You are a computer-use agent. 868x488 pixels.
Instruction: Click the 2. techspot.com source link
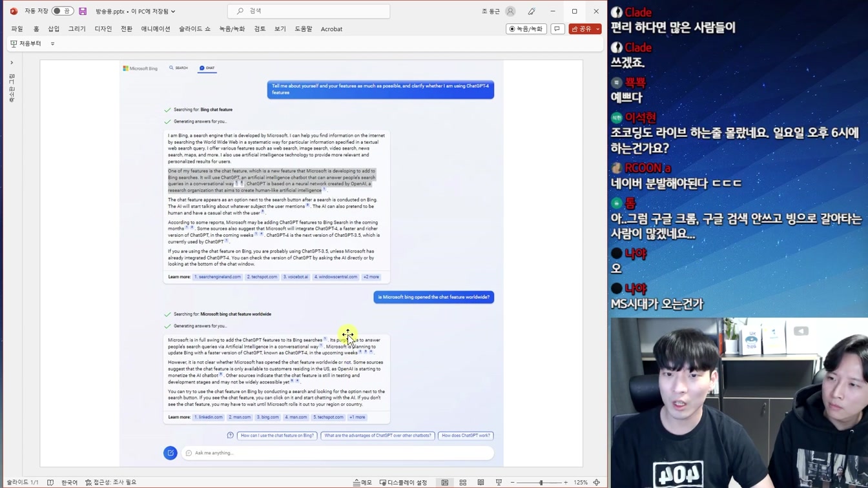[x=262, y=277]
